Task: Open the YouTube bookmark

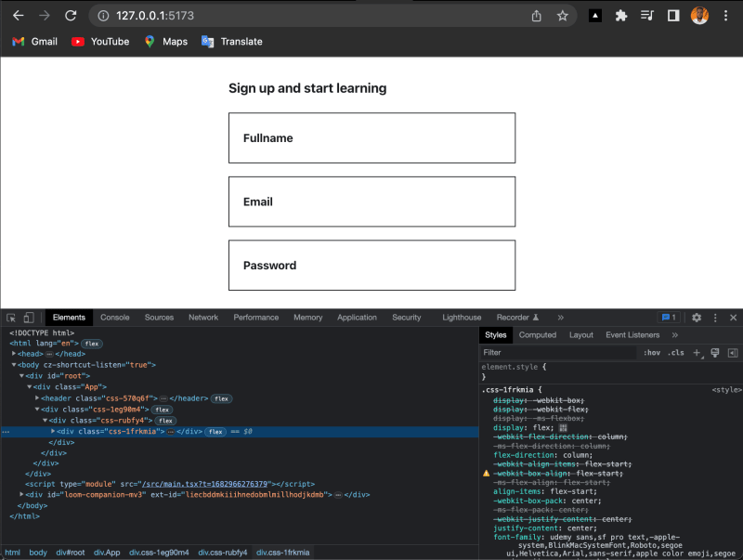Action: 100,42
